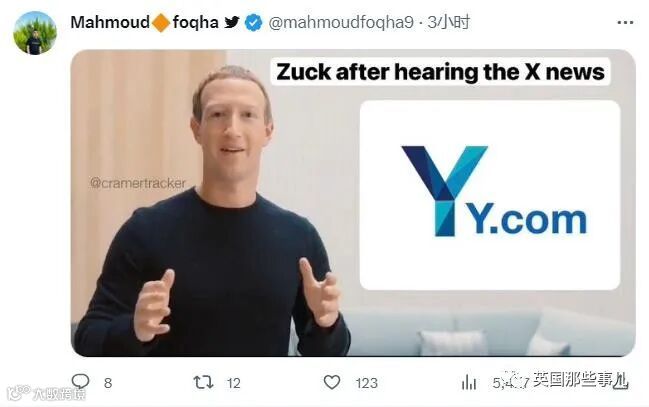Open Mahmoud foqha's profile avatar
Viewport: 649px width, 407px height.
coord(35,33)
